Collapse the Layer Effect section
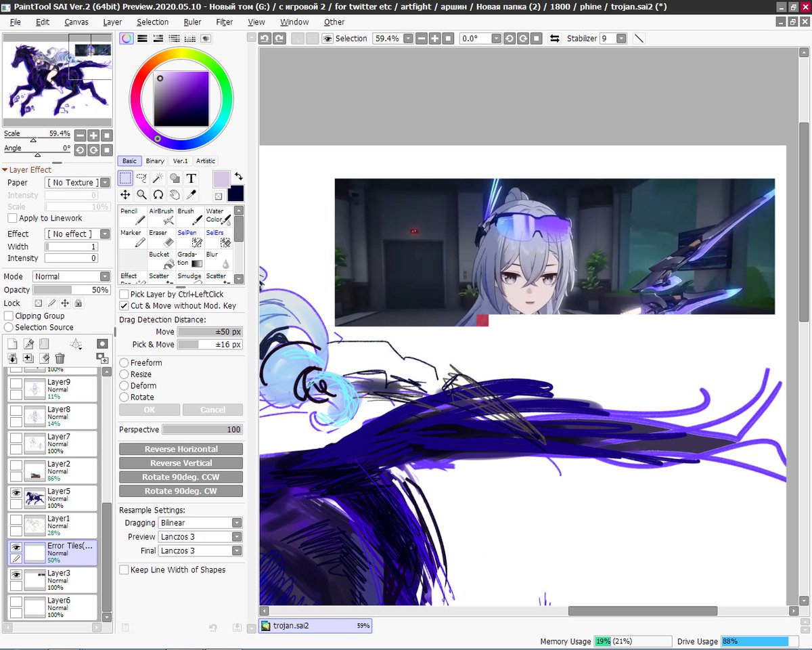 [5, 170]
